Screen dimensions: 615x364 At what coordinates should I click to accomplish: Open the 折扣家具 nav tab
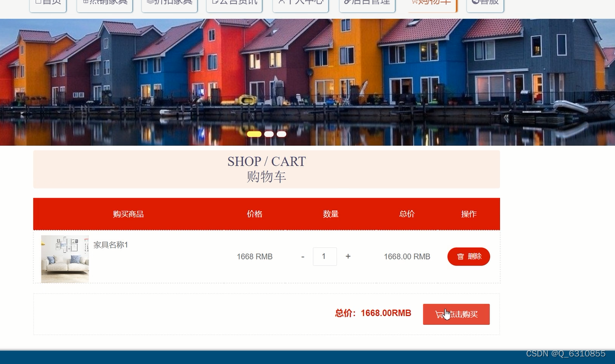169,4
